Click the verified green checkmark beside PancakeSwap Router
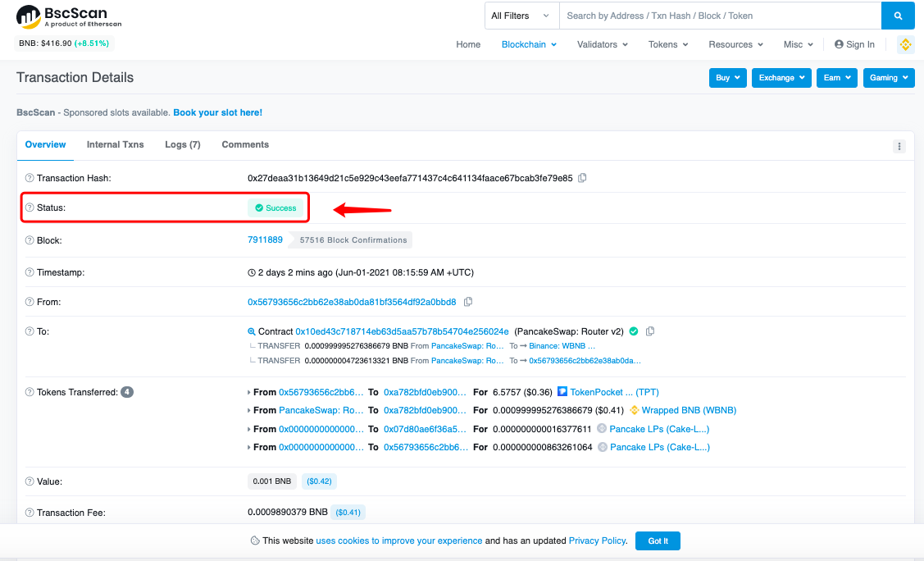 click(x=634, y=331)
